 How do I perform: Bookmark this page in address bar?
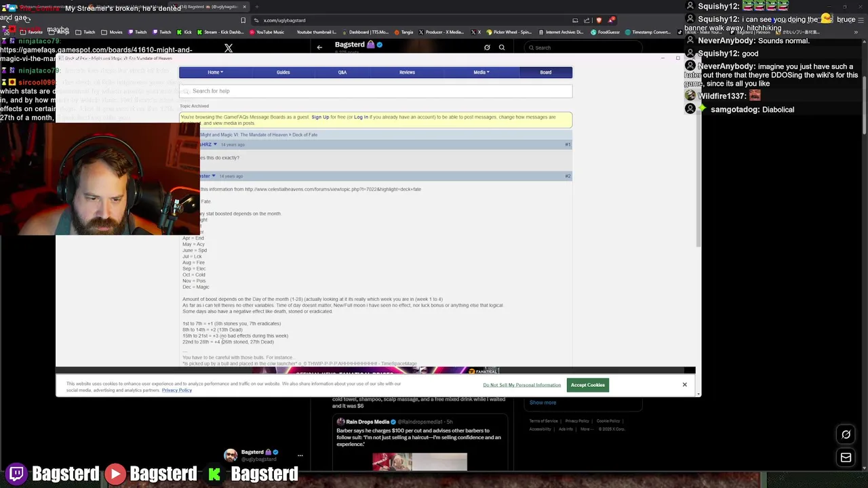pyautogui.click(x=243, y=20)
